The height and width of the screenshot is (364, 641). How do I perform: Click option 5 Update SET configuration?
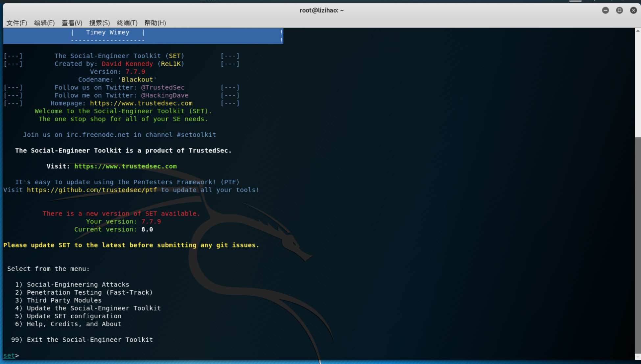click(68, 316)
